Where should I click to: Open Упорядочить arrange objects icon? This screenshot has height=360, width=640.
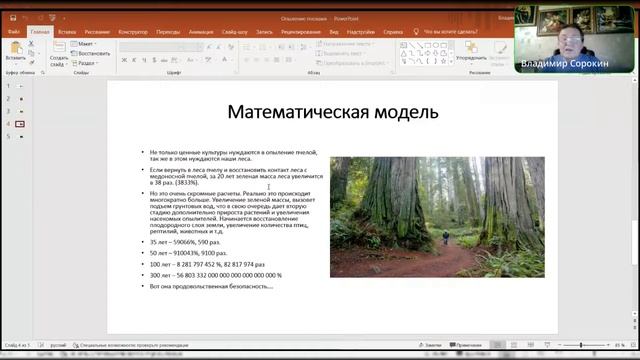pyautogui.click(x=471, y=47)
